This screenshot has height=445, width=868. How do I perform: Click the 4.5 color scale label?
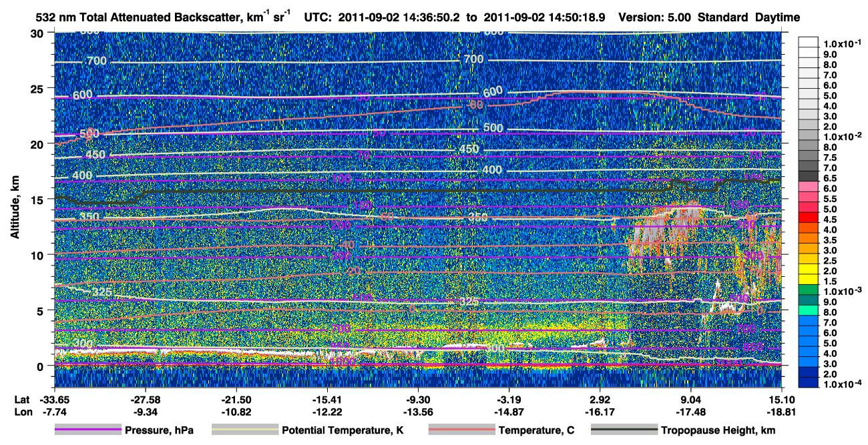[x=830, y=219]
